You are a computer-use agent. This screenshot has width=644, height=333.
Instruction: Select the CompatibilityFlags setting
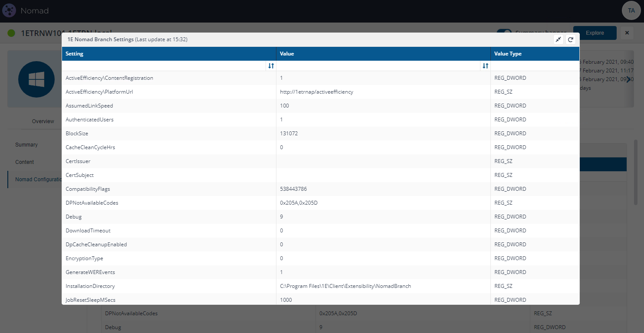coord(87,189)
